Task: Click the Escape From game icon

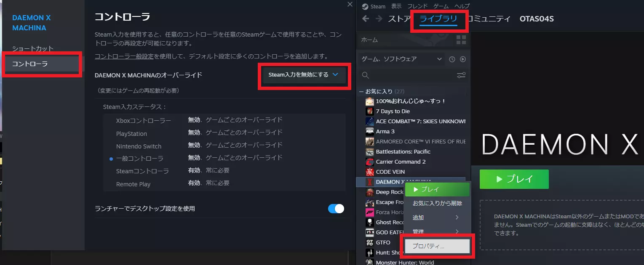Action: point(369,202)
